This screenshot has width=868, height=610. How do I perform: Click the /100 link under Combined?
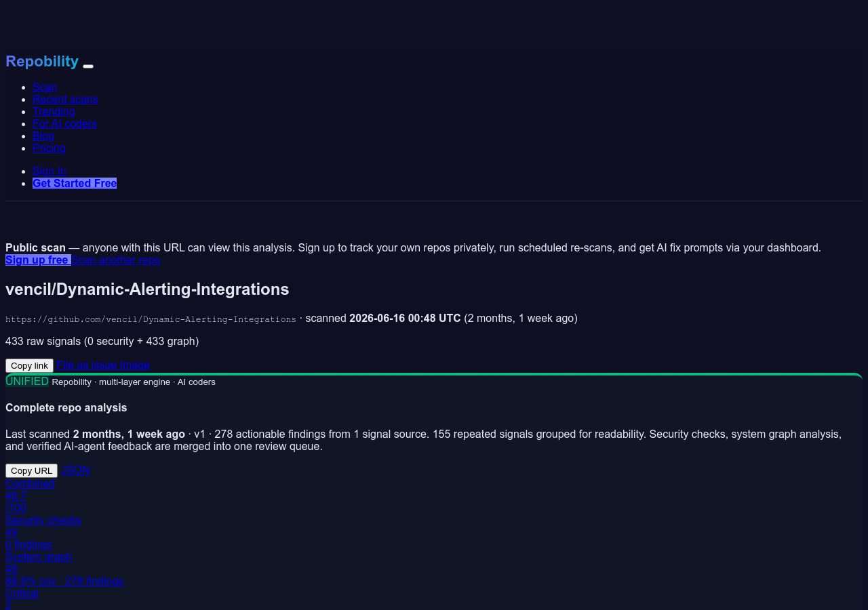(16, 508)
